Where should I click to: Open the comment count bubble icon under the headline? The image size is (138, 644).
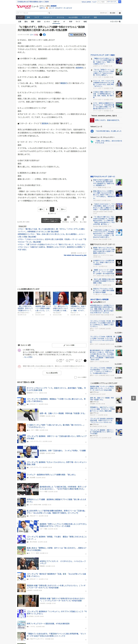click(x=31, y=35)
